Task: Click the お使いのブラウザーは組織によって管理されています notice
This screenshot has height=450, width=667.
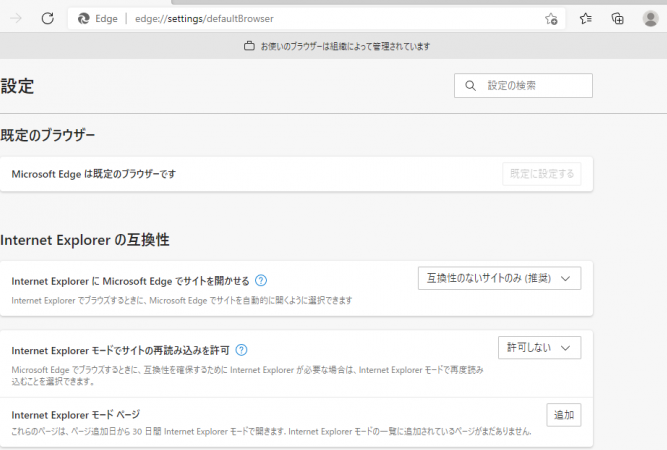Action: click(345, 46)
